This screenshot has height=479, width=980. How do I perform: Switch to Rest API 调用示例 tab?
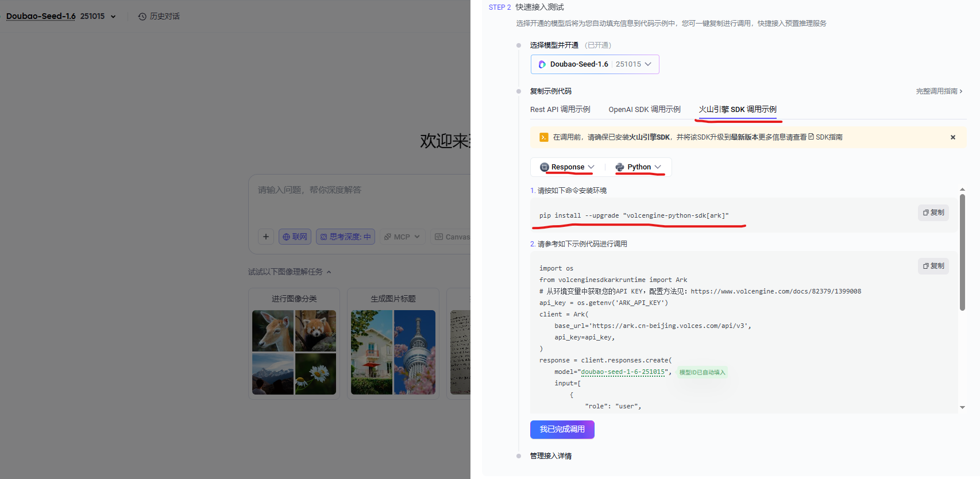pos(560,109)
